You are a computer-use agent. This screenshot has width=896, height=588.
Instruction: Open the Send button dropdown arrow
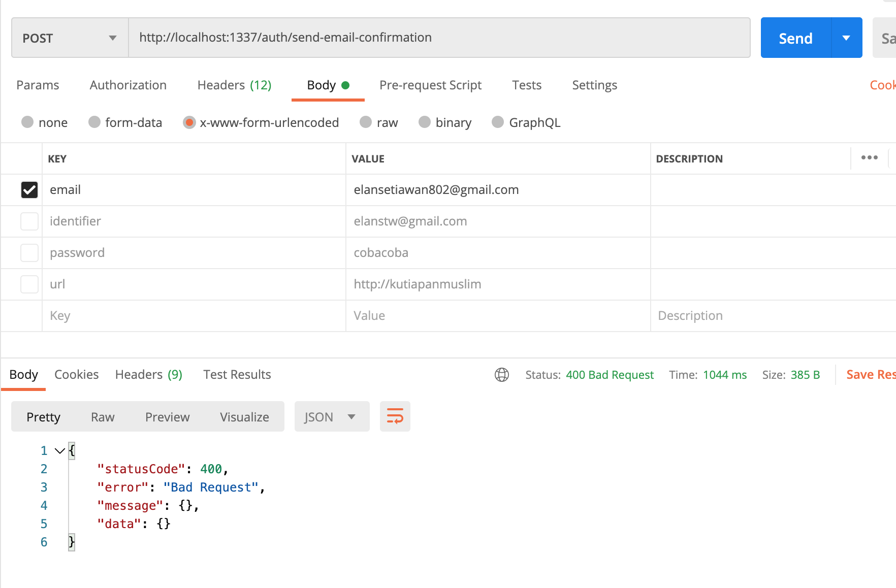[x=847, y=38]
